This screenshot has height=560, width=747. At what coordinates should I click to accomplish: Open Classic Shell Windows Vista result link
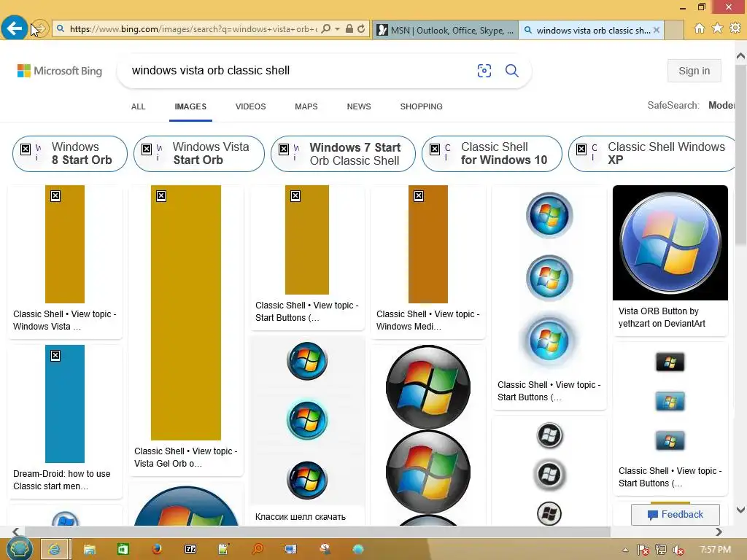pyautogui.click(x=65, y=320)
